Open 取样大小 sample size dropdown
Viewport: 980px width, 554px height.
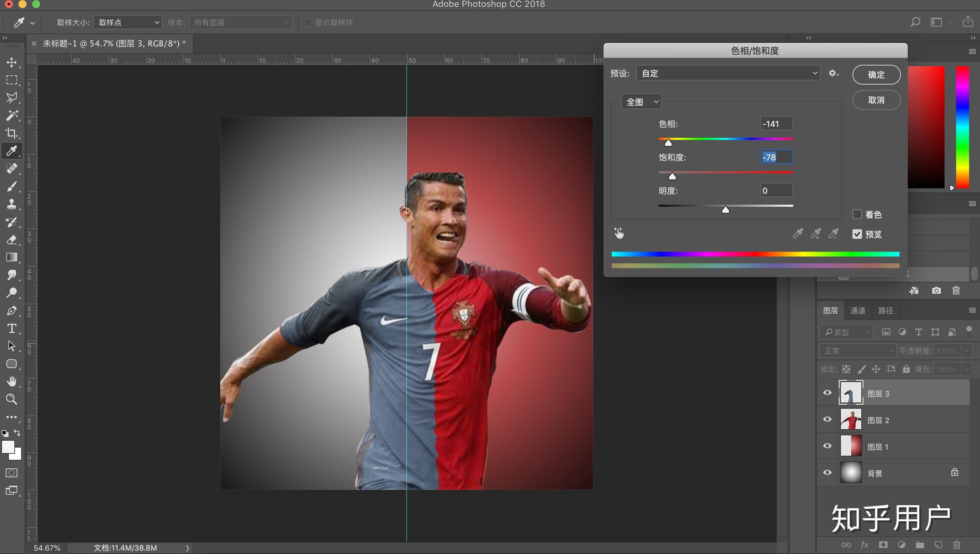(128, 23)
